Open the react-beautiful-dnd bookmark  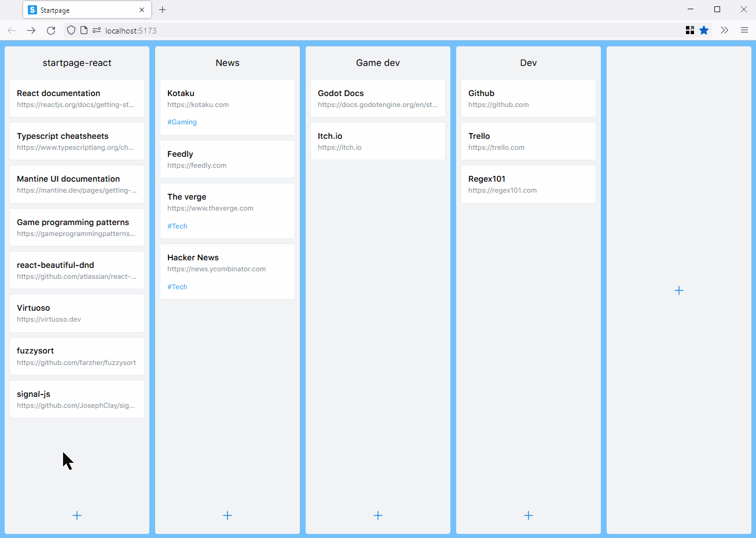point(77,270)
